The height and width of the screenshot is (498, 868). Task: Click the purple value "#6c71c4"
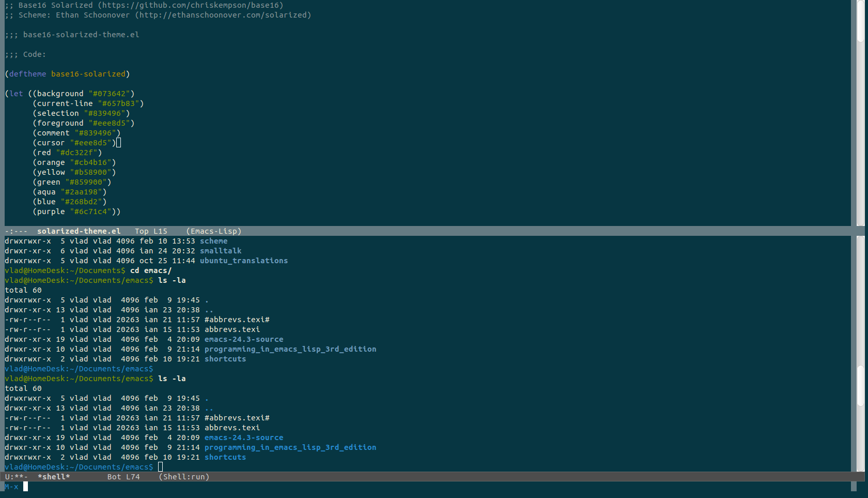90,212
